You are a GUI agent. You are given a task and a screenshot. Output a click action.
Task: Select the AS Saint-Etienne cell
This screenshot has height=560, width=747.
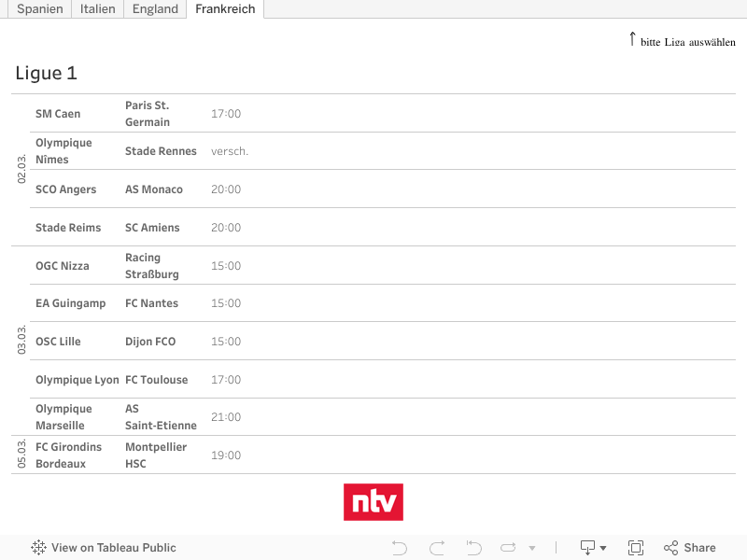click(161, 417)
